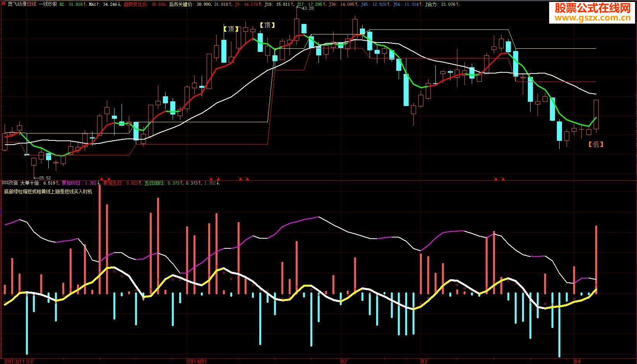Click the 43.28 high price arrow label
The height and width of the screenshot is (364, 637).
coord(305,8)
